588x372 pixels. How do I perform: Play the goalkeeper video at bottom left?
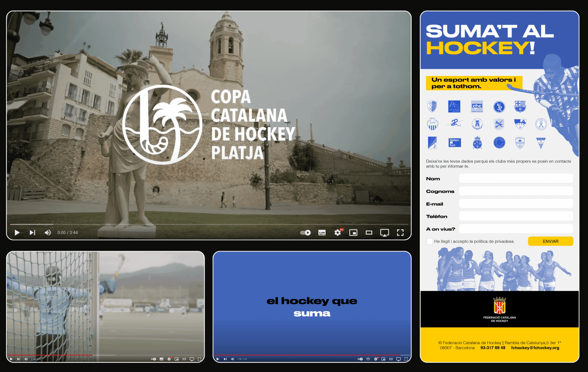[11, 359]
